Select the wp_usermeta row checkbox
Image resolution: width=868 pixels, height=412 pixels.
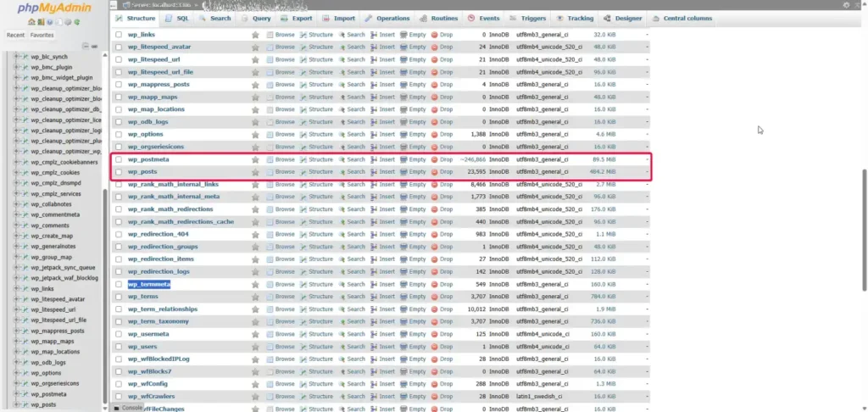click(x=120, y=334)
